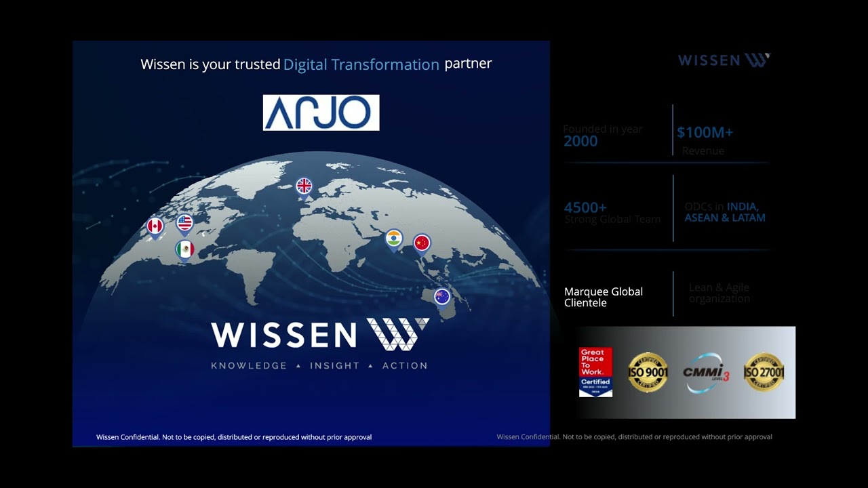
Task: Click the Australia flag map pin
Action: click(442, 298)
